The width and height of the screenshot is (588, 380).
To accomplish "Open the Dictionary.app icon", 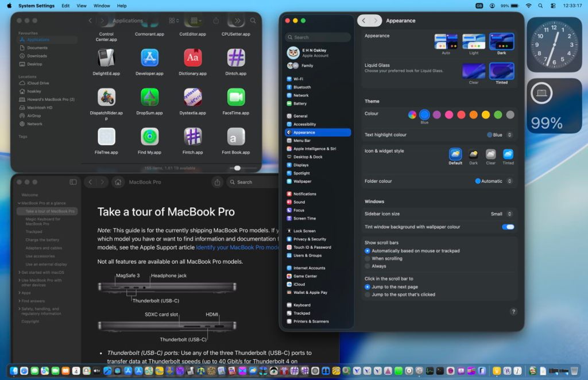I will [193, 57].
